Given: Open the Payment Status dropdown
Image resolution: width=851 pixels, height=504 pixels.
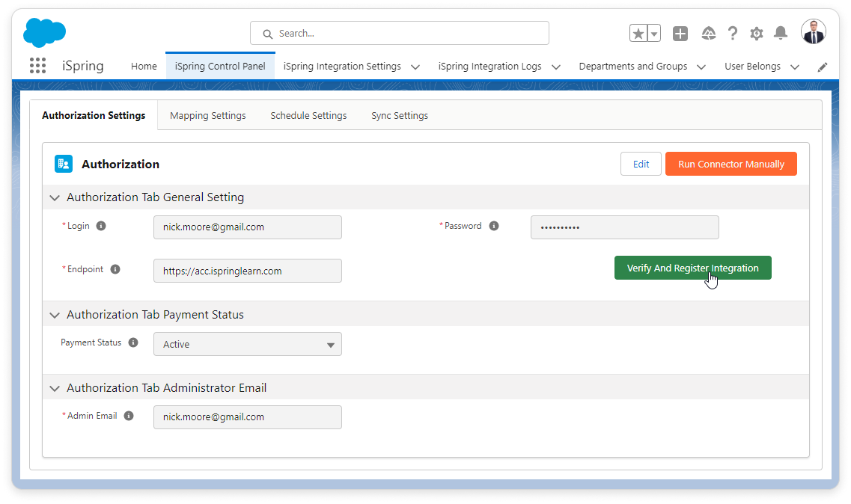Looking at the screenshot, I should click(248, 345).
